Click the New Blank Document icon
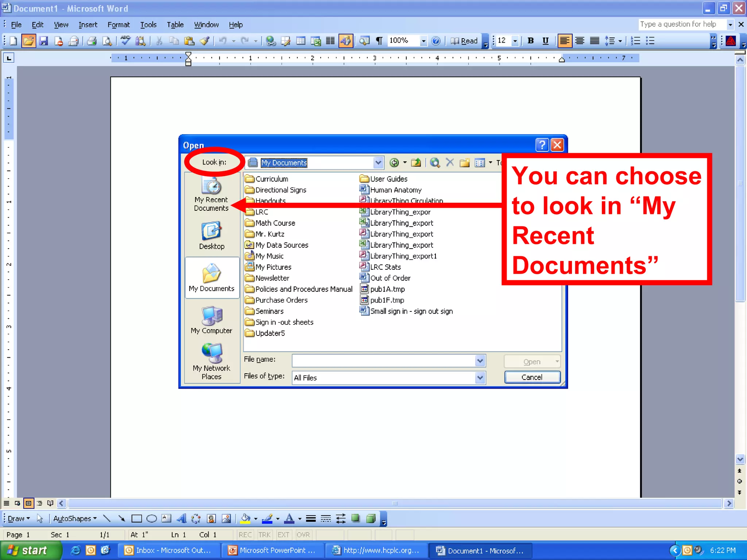Screen dimensions: 747x560 coord(13,41)
